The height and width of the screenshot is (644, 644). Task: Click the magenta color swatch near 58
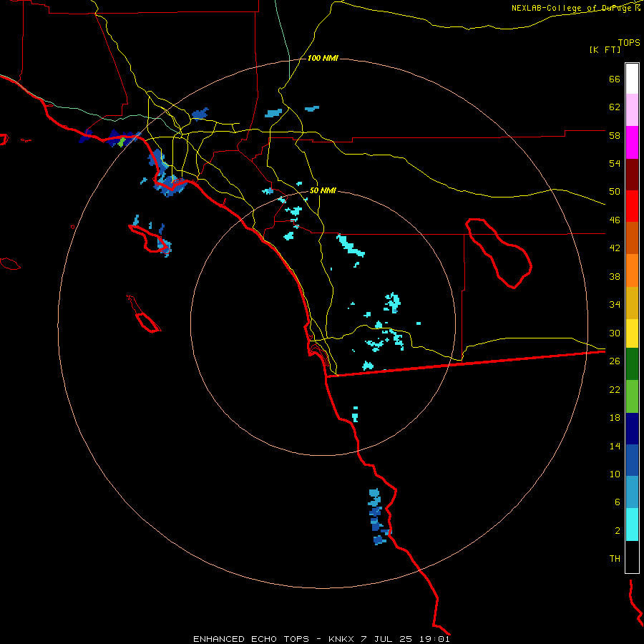point(632,142)
